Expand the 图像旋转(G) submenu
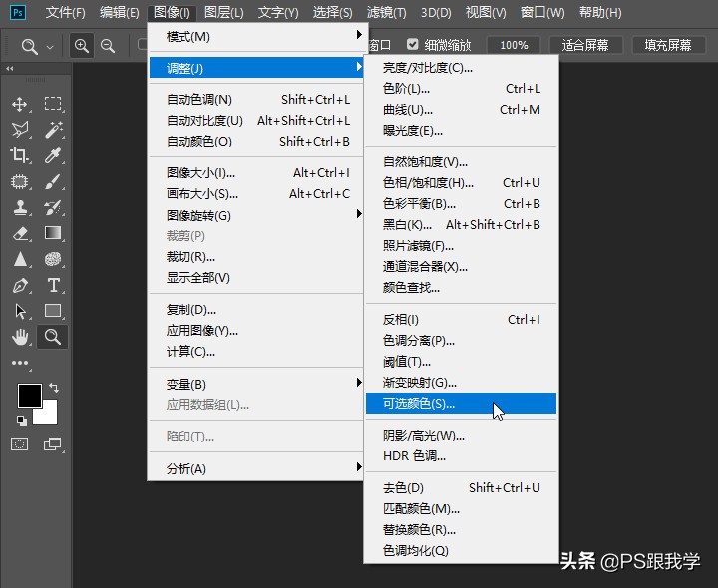This screenshot has height=588, width=718. (258, 215)
